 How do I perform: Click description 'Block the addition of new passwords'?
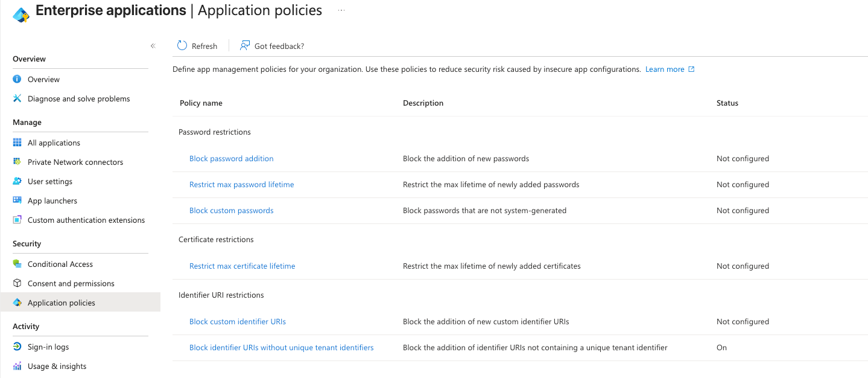tap(466, 159)
